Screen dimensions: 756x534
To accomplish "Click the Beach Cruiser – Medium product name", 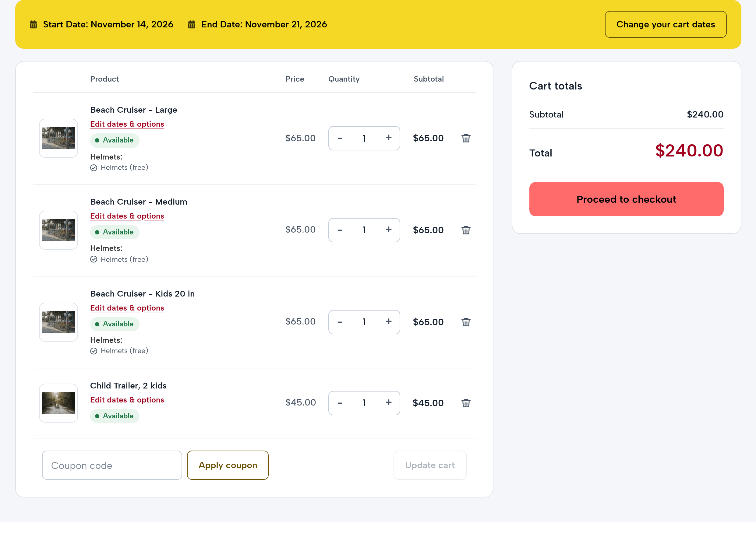I will coord(139,202).
